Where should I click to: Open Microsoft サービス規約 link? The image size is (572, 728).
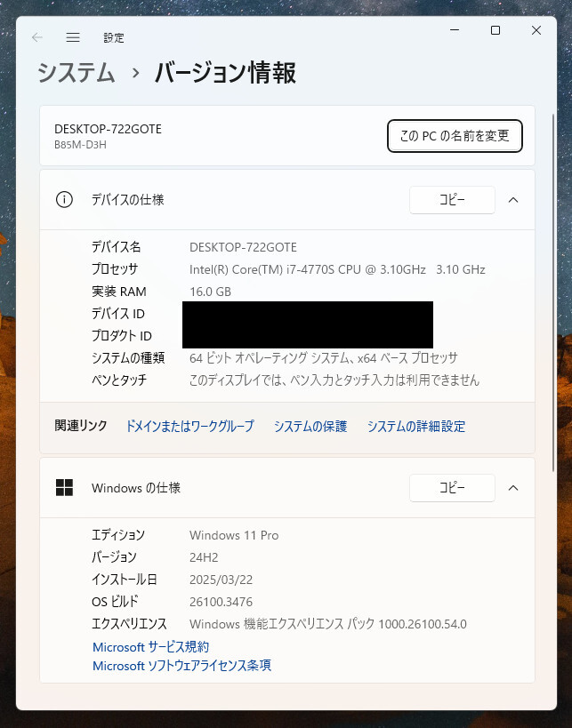151,647
